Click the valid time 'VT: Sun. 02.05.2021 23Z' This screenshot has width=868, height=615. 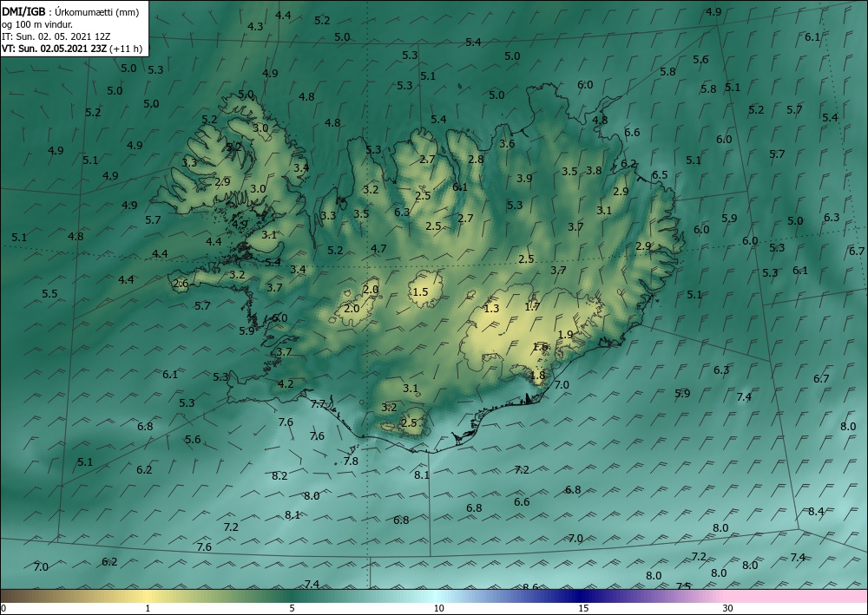coord(54,49)
